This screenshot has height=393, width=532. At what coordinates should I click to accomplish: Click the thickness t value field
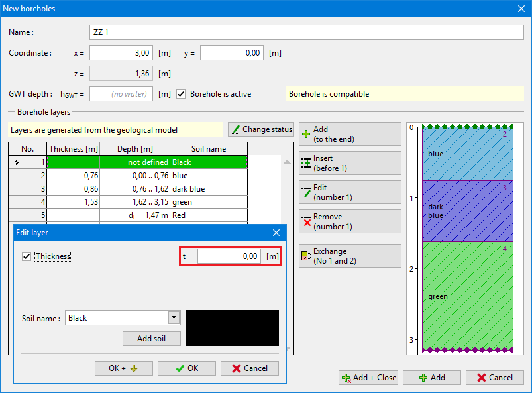229,256
